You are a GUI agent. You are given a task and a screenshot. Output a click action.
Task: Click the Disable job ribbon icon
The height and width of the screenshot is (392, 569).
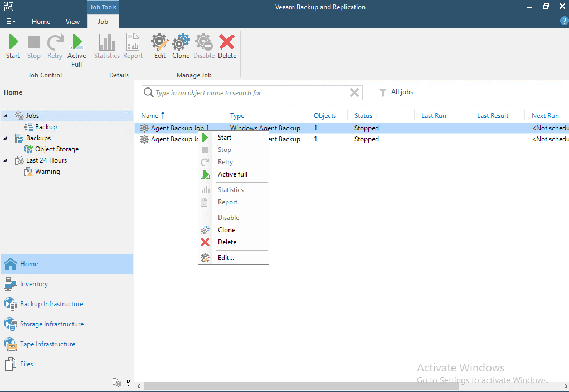(203, 46)
